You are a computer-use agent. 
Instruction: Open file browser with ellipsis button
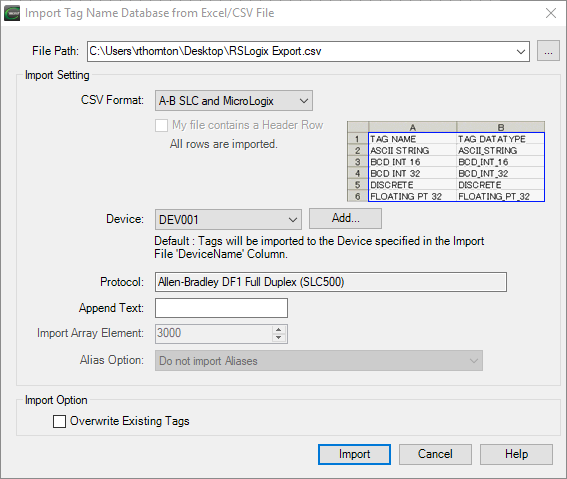point(548,51)
